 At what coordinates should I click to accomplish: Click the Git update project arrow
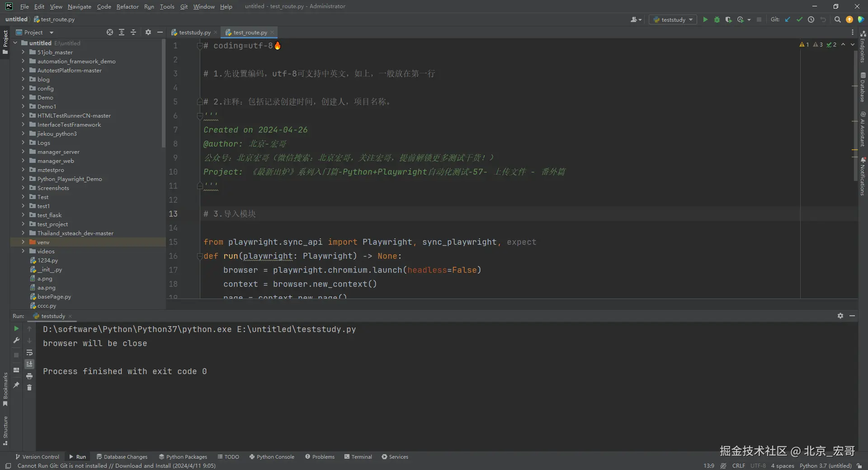click(788, 19)
